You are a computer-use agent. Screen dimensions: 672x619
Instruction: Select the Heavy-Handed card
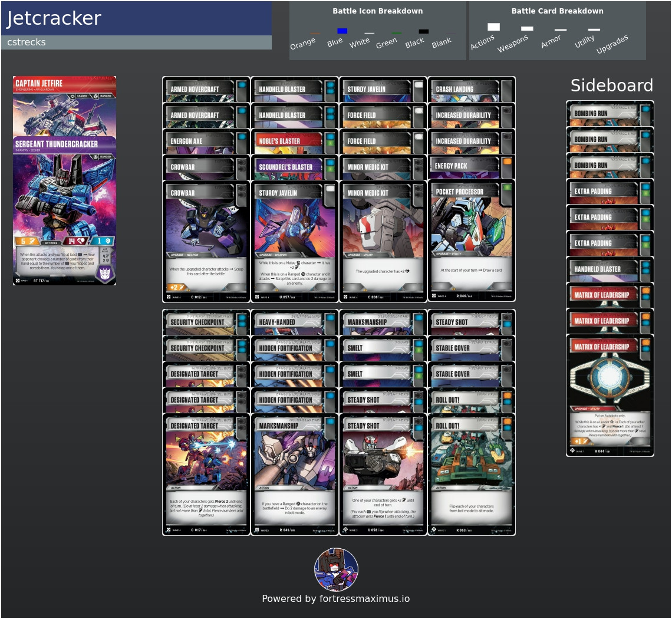point(295,322)
